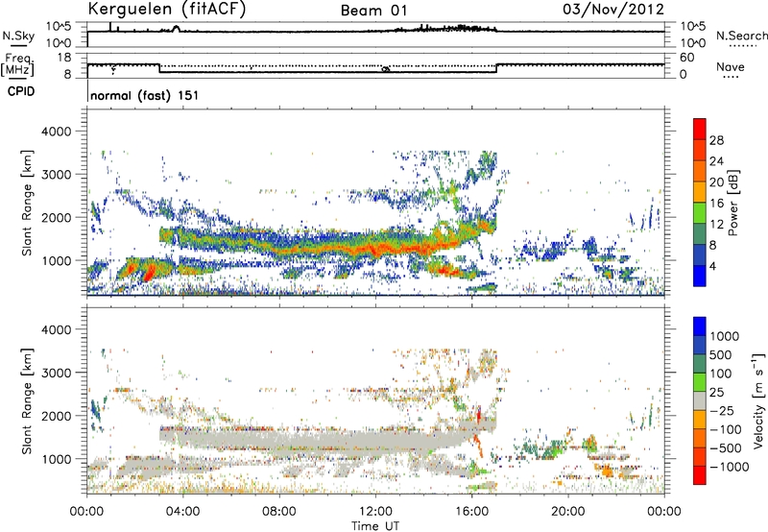Click power colorbar value '16'
The image size is (768, 532).
point(716,204)
